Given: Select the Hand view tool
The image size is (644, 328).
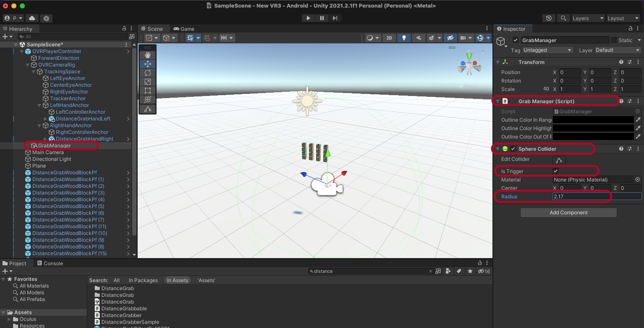Looking at the screenshot, I should click(x=148, y=55).
